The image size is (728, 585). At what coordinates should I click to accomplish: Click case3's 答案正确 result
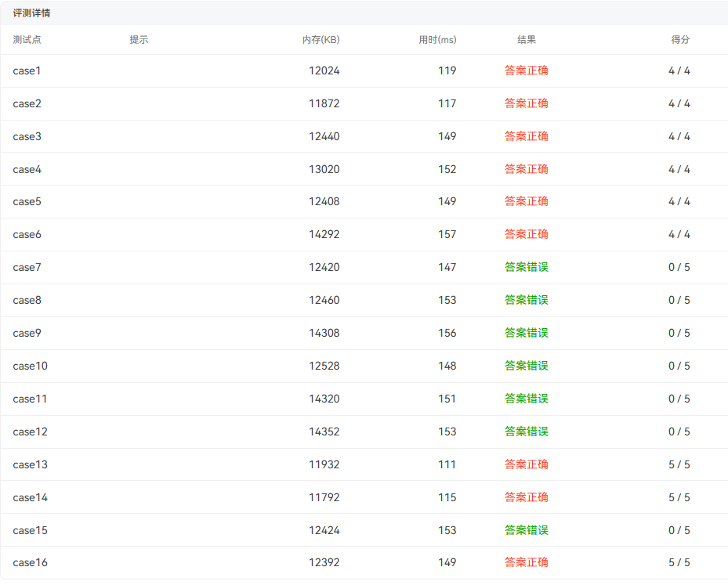click(527, 136)
